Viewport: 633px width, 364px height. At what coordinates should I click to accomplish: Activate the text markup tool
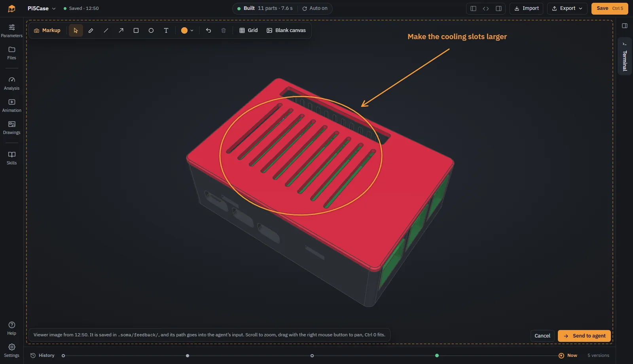point(166,30)
